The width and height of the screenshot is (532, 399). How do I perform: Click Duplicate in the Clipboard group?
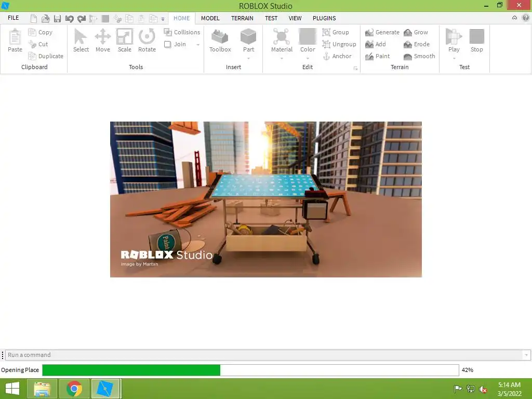pos(46,56)
